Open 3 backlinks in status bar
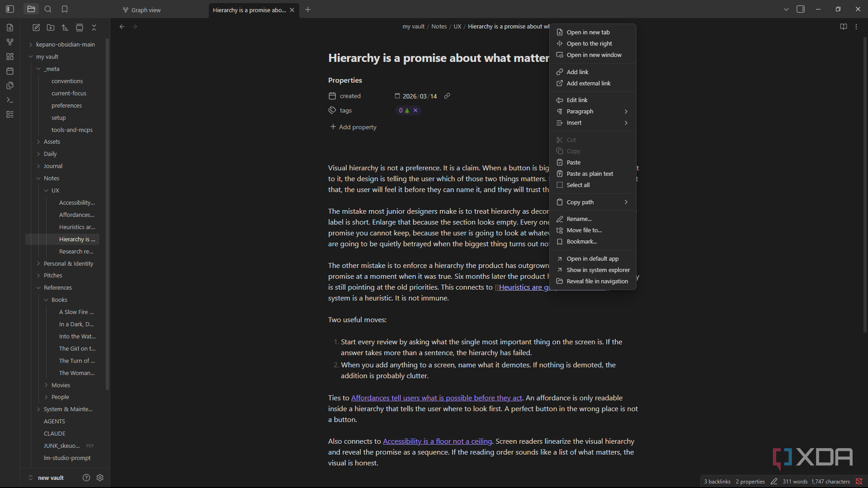 pyautogui.click(x=717, y=481)
